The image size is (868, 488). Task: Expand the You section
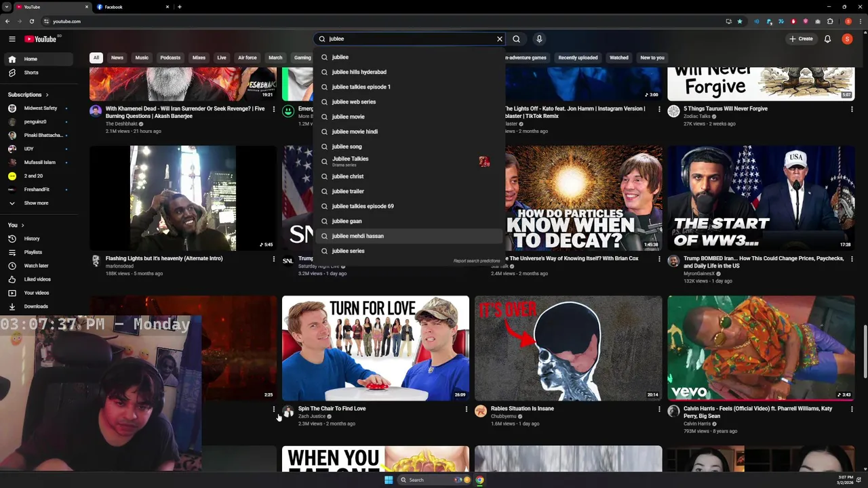click(16, 225)
